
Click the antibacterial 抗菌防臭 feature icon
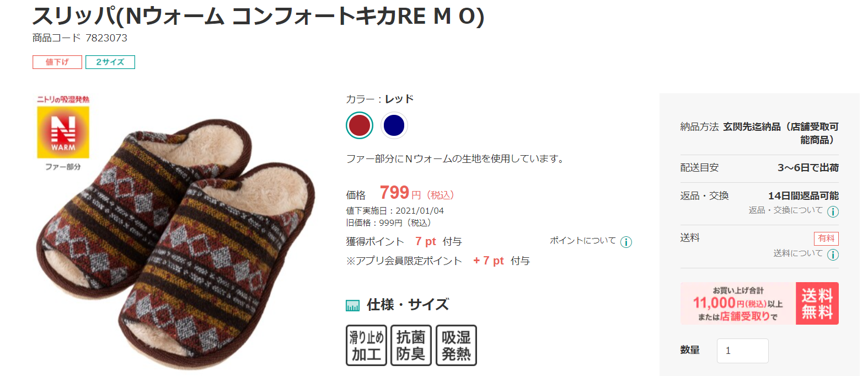[411, 346]
